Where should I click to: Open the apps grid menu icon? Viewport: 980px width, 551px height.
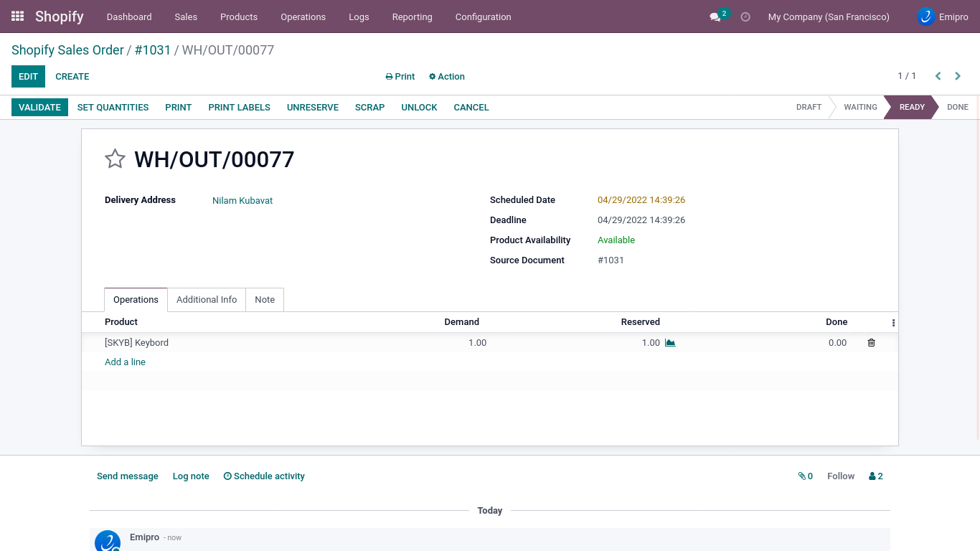coord(18,16)
